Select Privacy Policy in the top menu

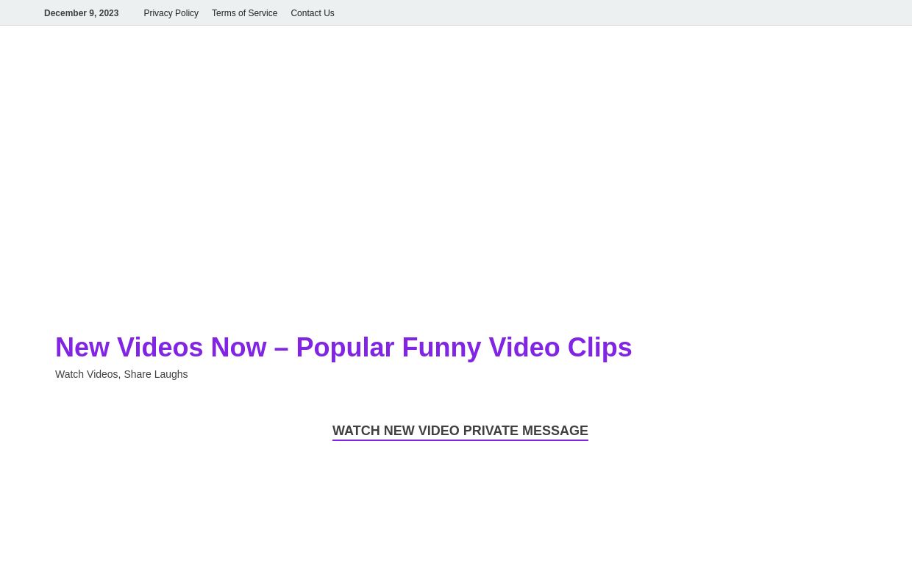point(171,13)
